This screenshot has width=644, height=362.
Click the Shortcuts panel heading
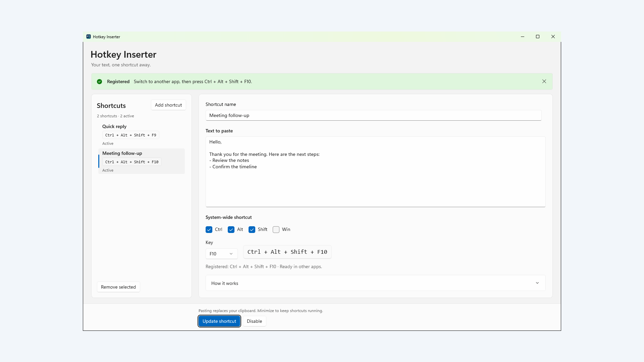tap(111, 106)
